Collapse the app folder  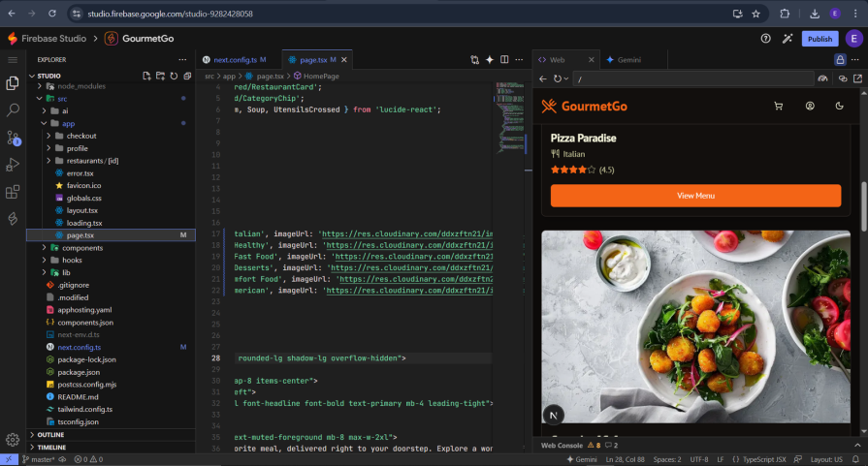[x=45, y=123]
